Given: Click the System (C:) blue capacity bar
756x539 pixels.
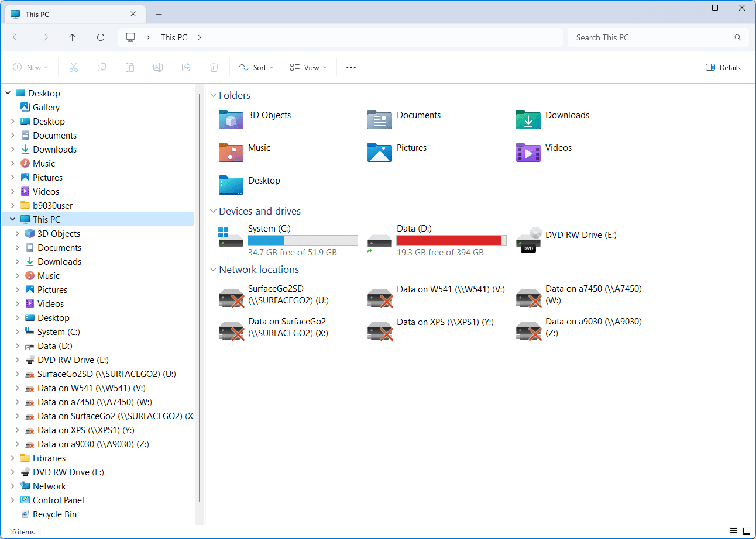Looking at the screenshot, I should pos(266,240).
